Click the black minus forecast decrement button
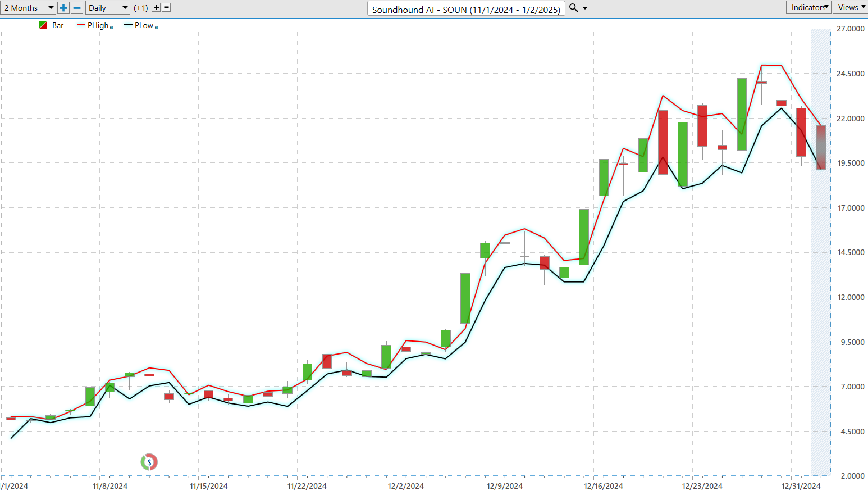The image size is (868, 495). point(166,8)
